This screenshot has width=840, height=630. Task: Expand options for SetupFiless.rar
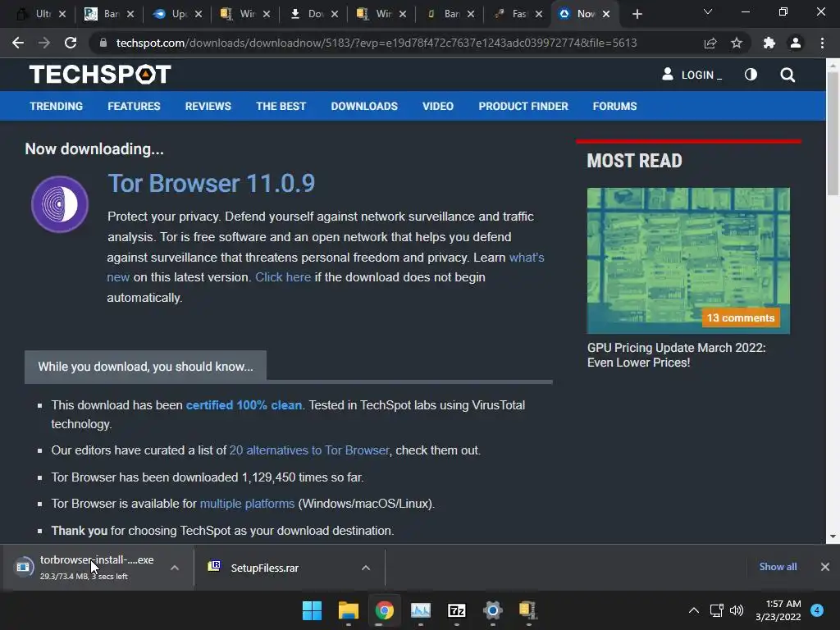point(366,568)
